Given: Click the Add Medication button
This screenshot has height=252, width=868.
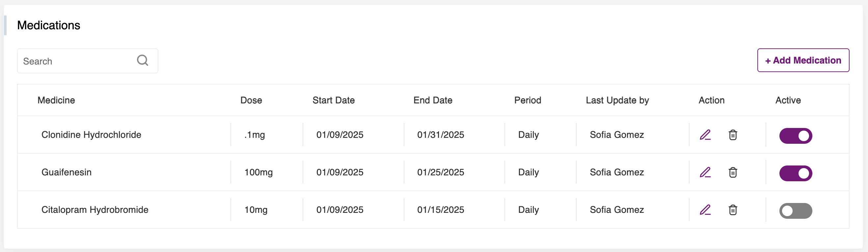Looking at the screenshot, I should (x=803, y=60).
